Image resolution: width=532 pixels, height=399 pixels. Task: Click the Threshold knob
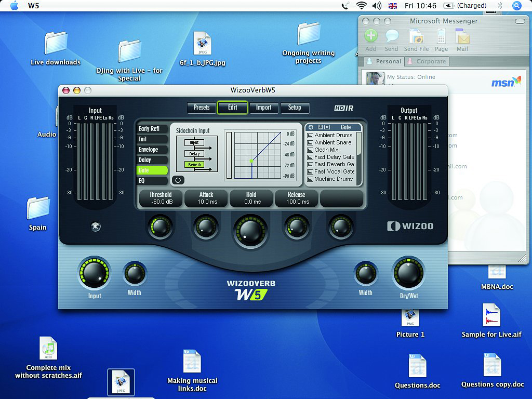click(x=161, y=227)
